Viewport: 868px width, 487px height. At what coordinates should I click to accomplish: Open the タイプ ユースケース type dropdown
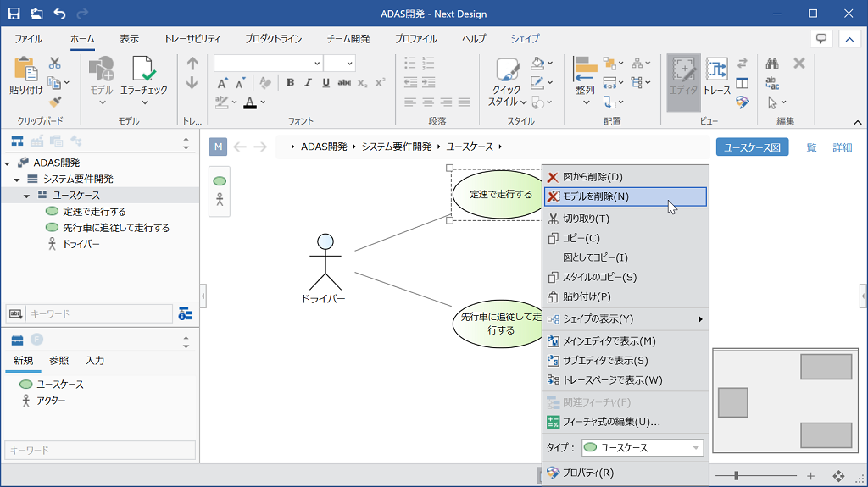click(643, 447)
